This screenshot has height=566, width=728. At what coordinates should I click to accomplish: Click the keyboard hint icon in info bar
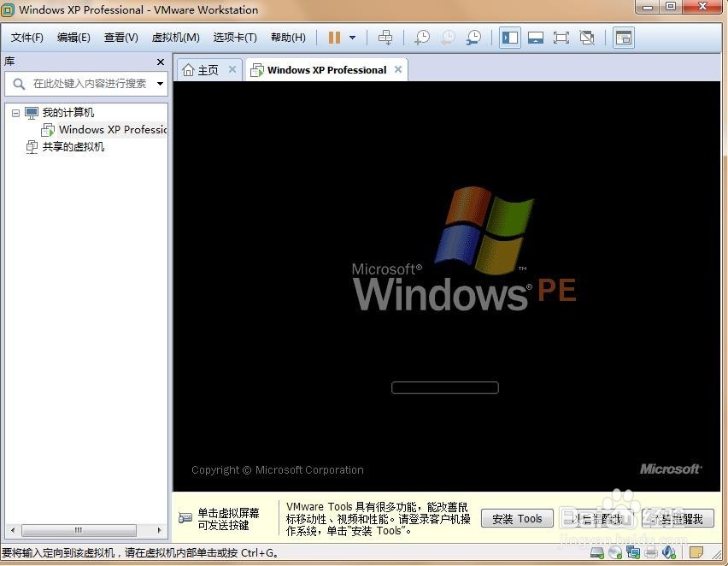point(185,517)
